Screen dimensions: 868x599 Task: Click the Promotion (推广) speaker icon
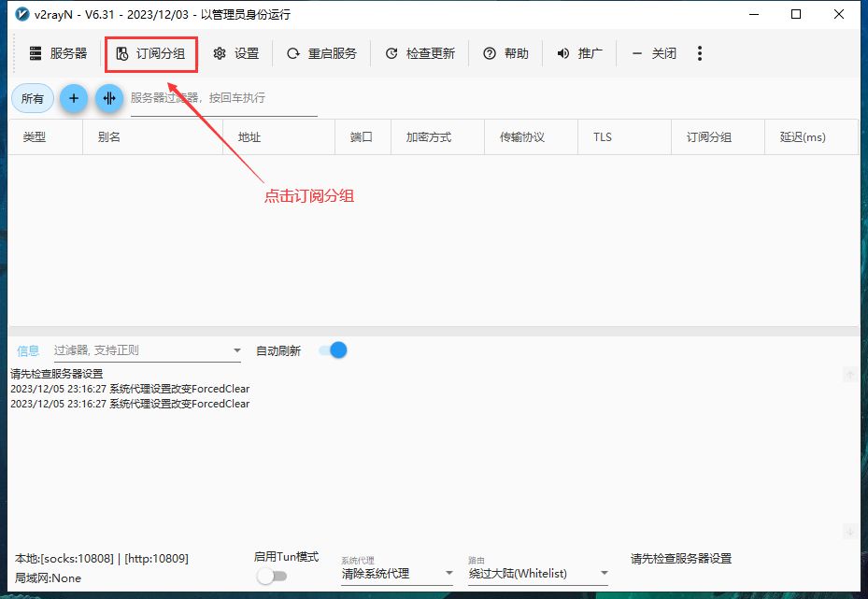[563, 54]
